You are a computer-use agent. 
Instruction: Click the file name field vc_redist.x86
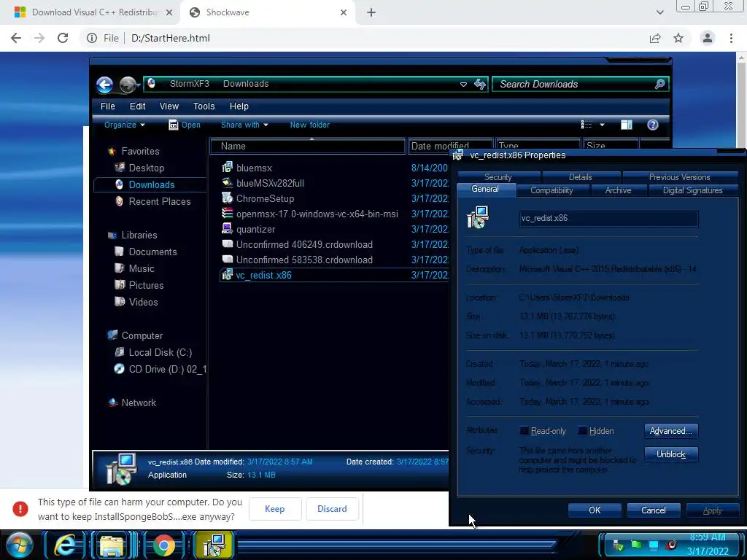point(609,219)
